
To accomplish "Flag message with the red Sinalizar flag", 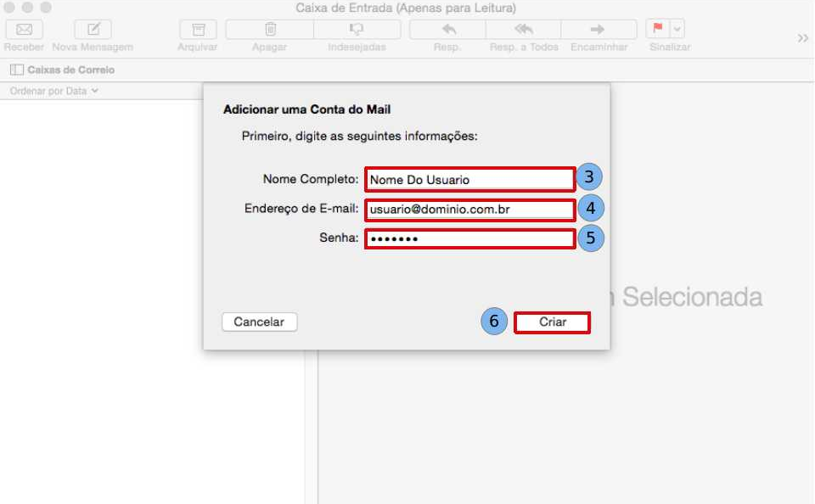I will [657, 29].
